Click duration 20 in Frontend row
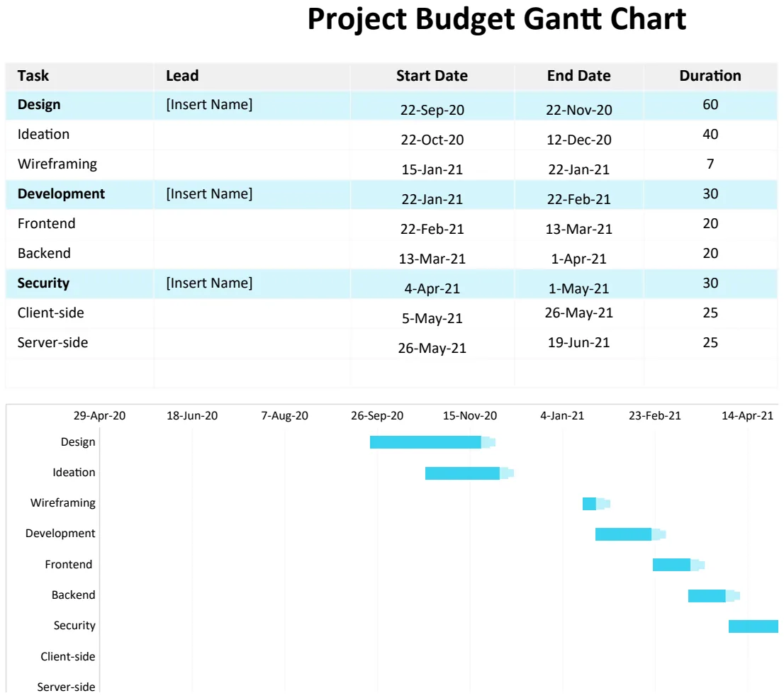784x698 pixels. point(710,223)
